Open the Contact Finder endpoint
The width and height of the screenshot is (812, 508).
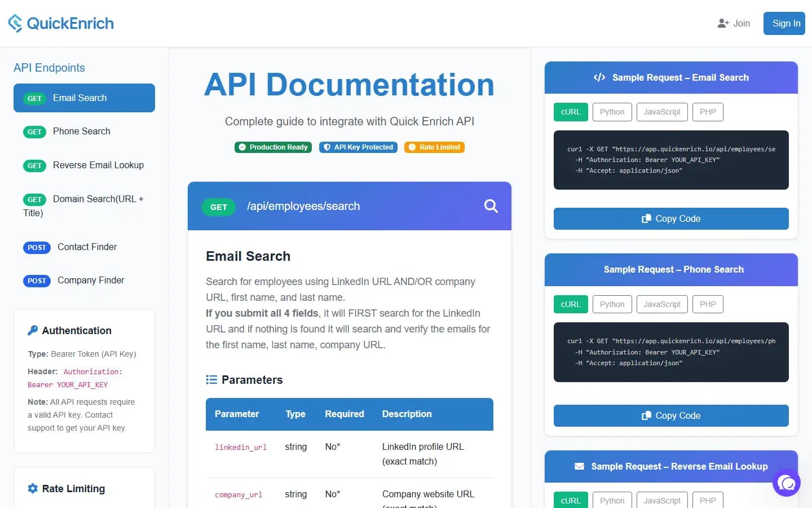[84, 247]
